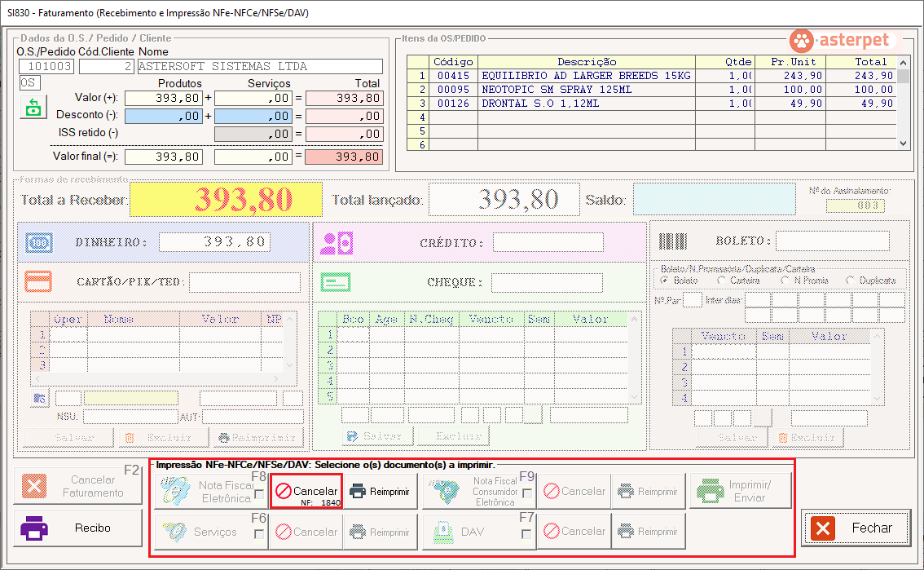Click the items grid scroll down arrow
The width and height of the screenshot is (924, 570).
click(903, 144)
